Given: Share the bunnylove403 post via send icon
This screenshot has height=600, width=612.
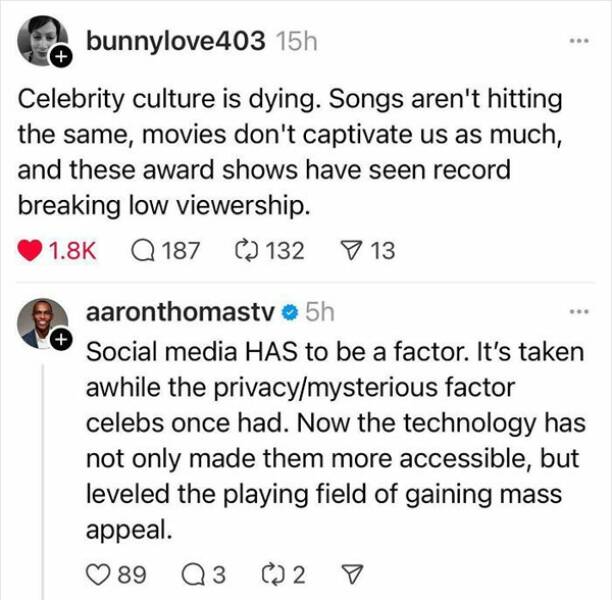Looking at the screenshot, I should coord(351,250).
